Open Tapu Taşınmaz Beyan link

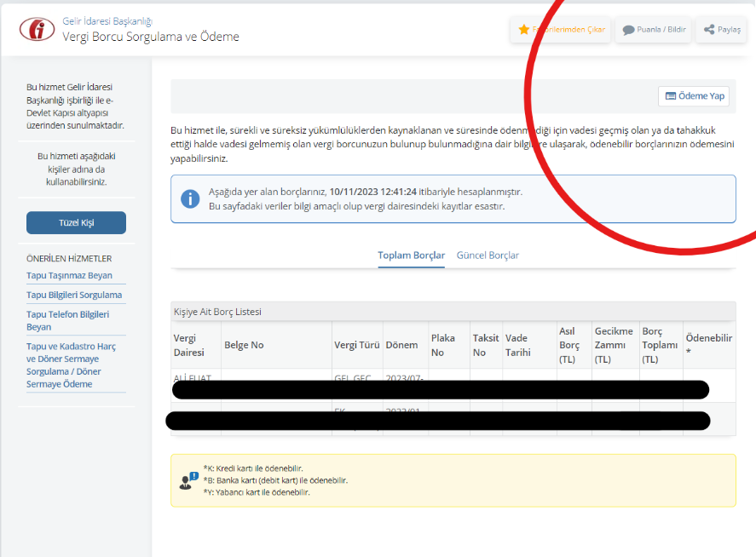[x=69, y=276]
